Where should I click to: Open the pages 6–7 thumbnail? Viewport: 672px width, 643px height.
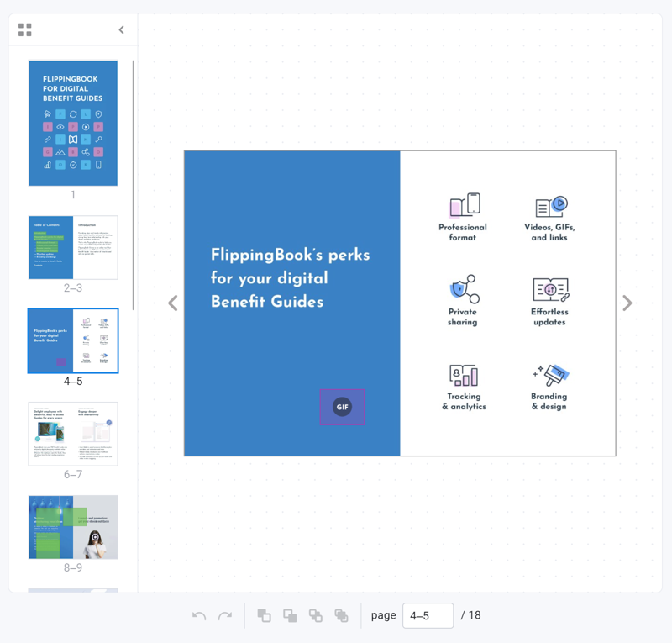pyautogui.click(x=73, y=434)
